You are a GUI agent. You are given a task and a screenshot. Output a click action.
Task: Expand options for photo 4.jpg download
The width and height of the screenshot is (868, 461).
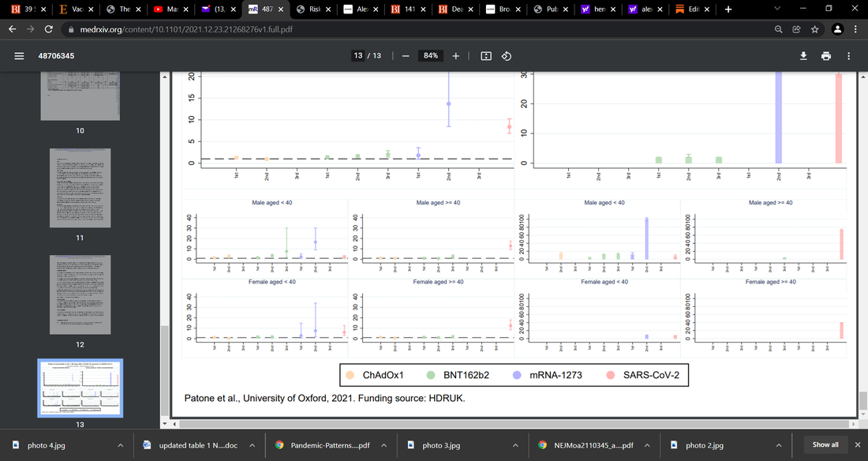tap(120, 445)
